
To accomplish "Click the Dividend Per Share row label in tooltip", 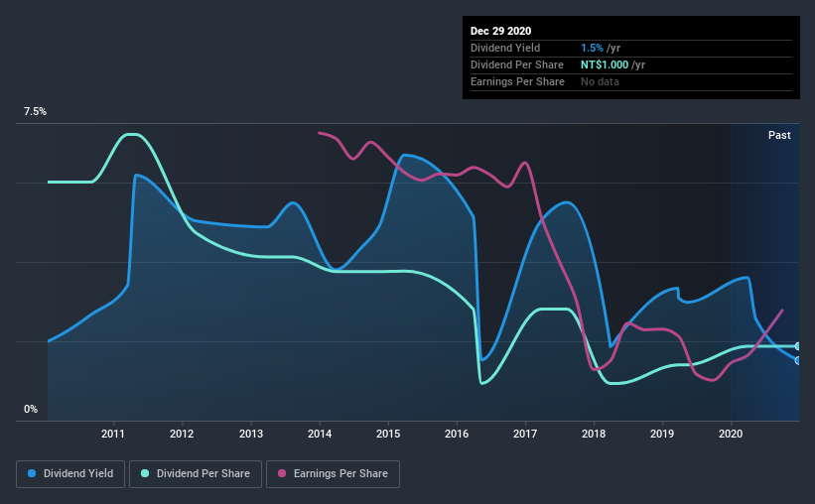I will point(516,64).
